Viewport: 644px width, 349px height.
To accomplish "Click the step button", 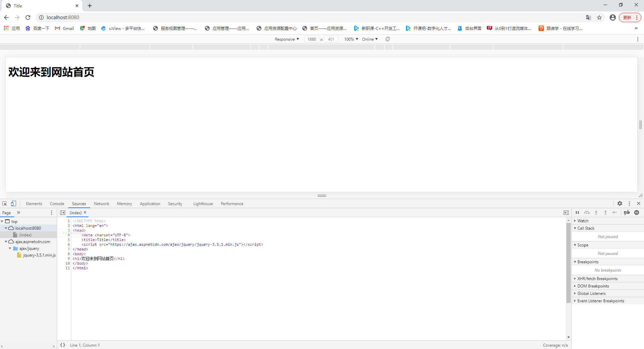I will (x=614, y=212).
